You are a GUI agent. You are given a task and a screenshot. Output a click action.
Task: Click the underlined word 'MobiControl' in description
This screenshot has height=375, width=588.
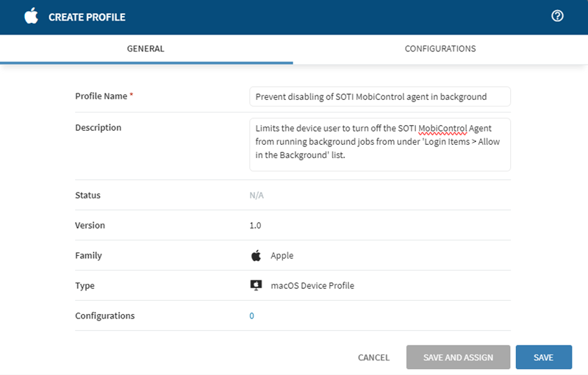443,129
